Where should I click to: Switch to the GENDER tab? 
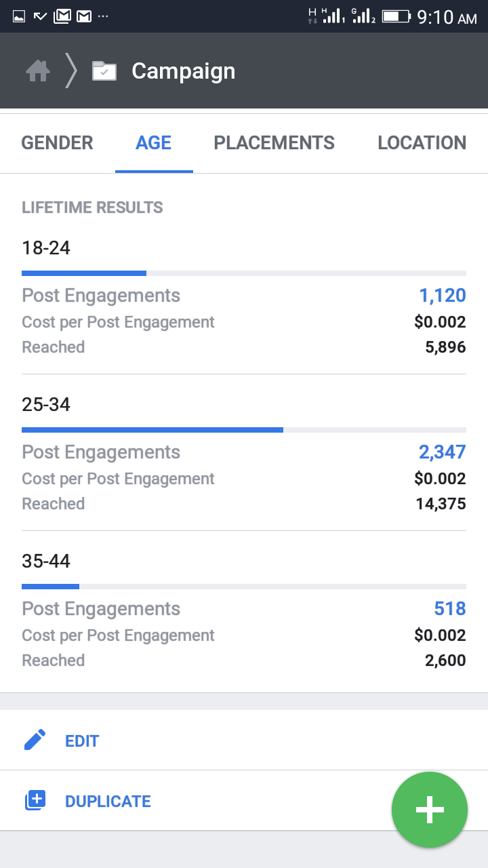pyautogui.click(x=57, y=143)
